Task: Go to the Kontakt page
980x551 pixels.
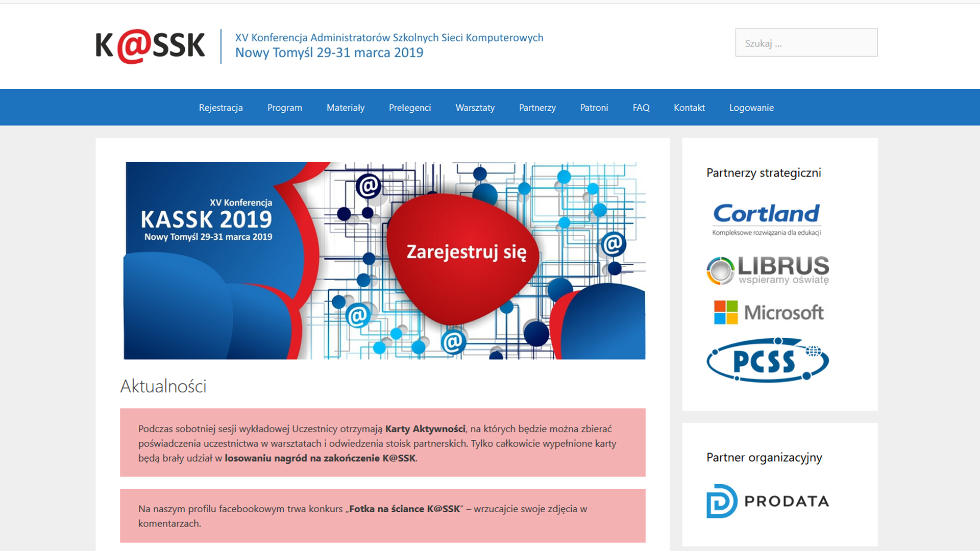Action: coord(689,108)
